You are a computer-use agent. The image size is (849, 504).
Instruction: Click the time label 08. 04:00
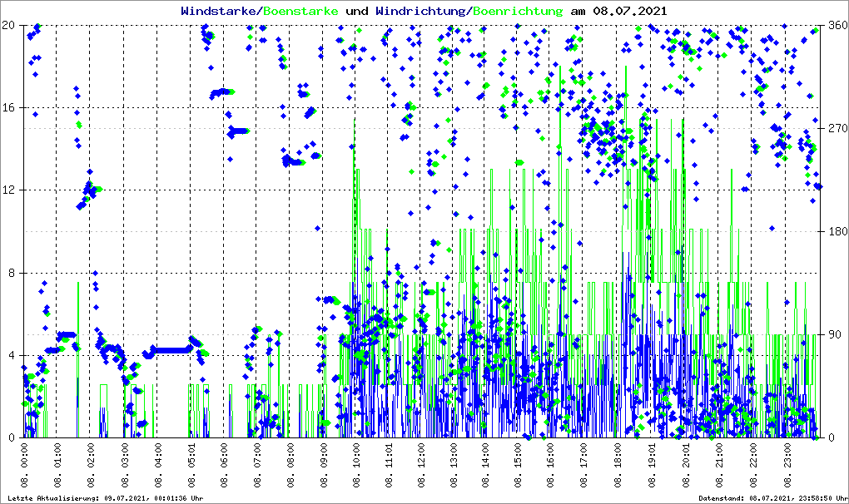[x=157, y=466]
